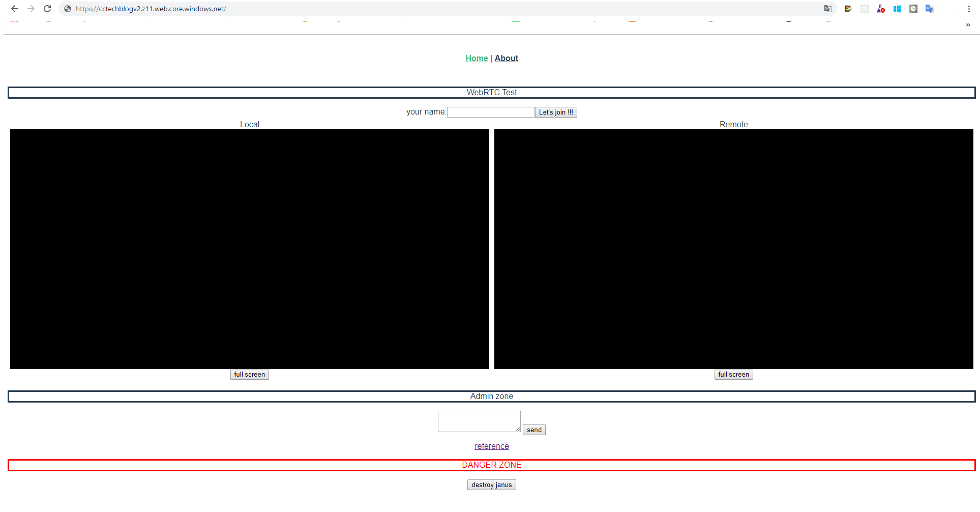Open the Chrome three-dot menu
This screenshot has height=512, width=980.
(x=969, y=9)
